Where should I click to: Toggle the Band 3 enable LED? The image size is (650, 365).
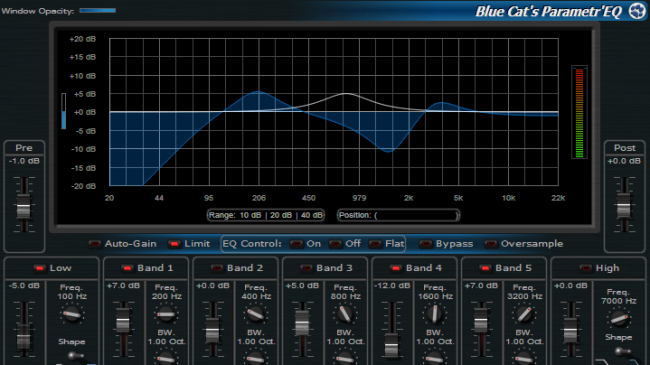point(306,268)
